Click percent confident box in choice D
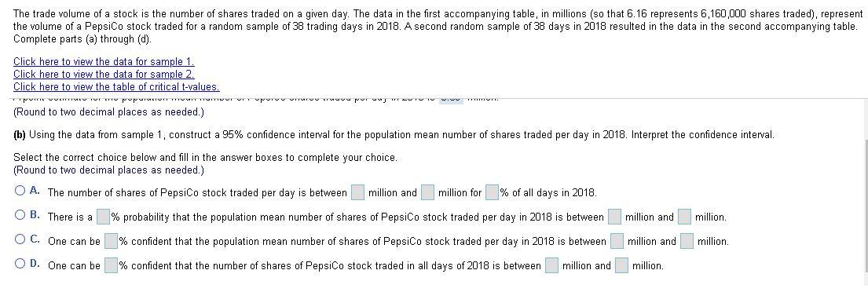 112,265
